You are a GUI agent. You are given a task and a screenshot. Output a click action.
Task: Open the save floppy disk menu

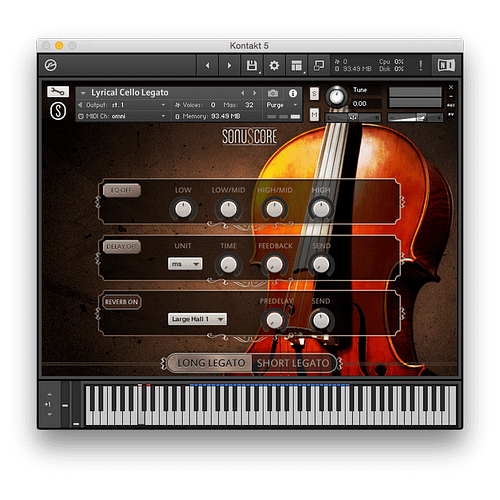coord(252,65)
